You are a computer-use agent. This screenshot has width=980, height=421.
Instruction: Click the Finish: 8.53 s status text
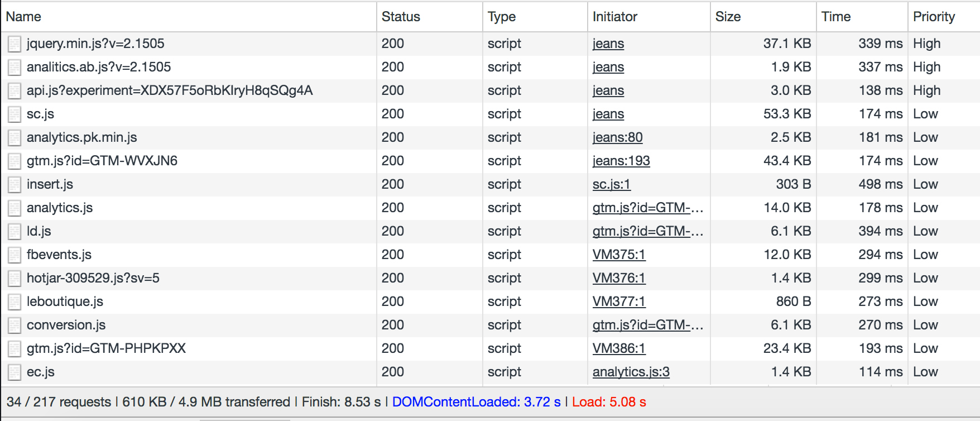click(342, 402)
